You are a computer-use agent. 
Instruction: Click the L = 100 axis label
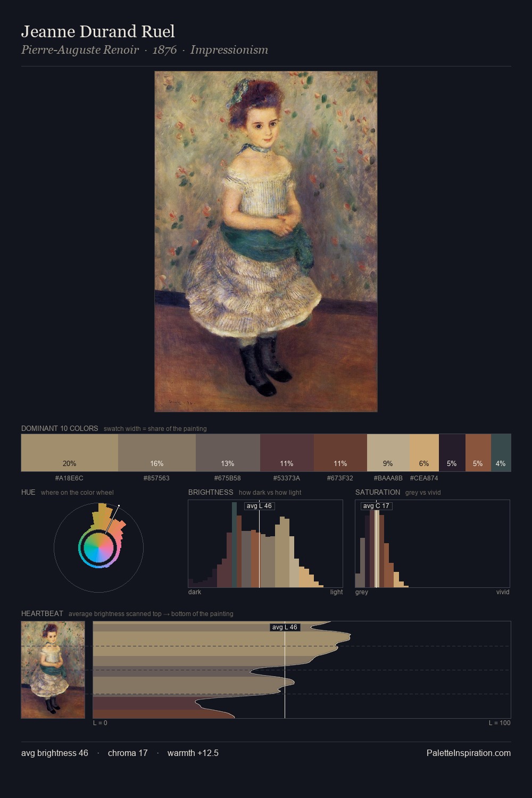(500, 723)
